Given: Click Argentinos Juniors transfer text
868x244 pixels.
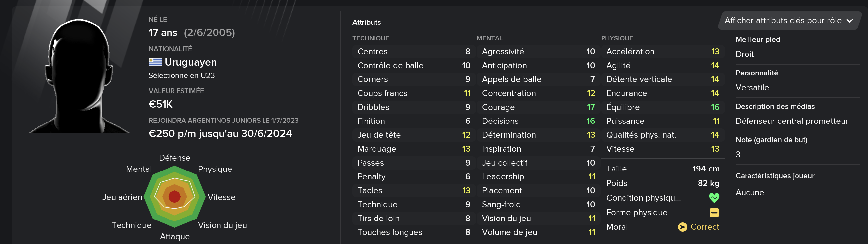Looking at the screenshot, I should click(x=223, y=120).
